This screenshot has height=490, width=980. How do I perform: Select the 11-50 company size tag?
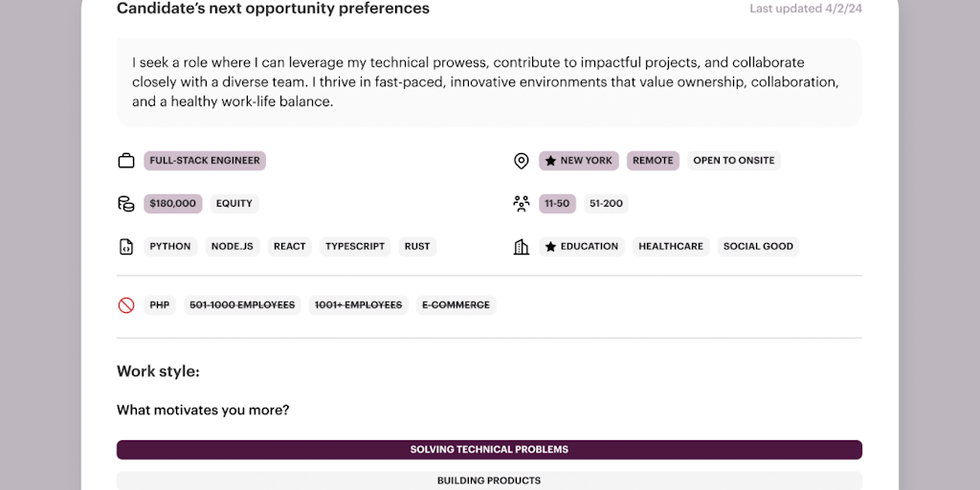pos(557,204)
